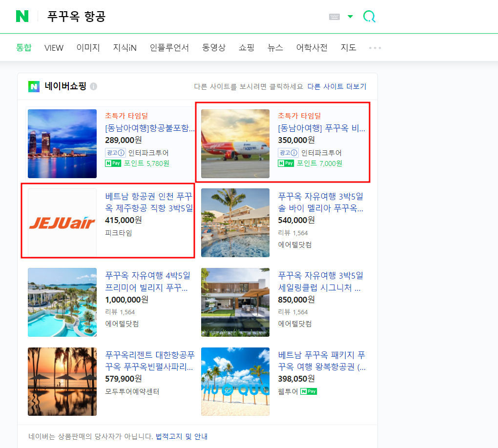Open the 솔 바이 멜리아 푸꾸옥 listing title

coord(320,202)
